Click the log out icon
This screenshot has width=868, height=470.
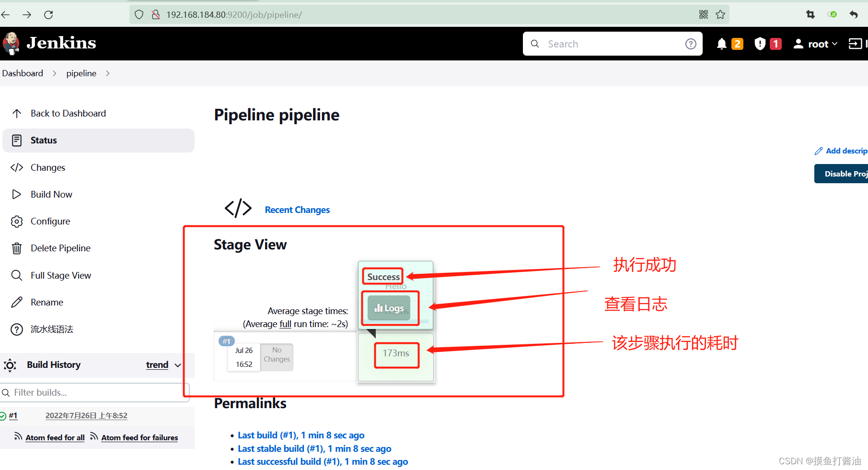(856, 44)
